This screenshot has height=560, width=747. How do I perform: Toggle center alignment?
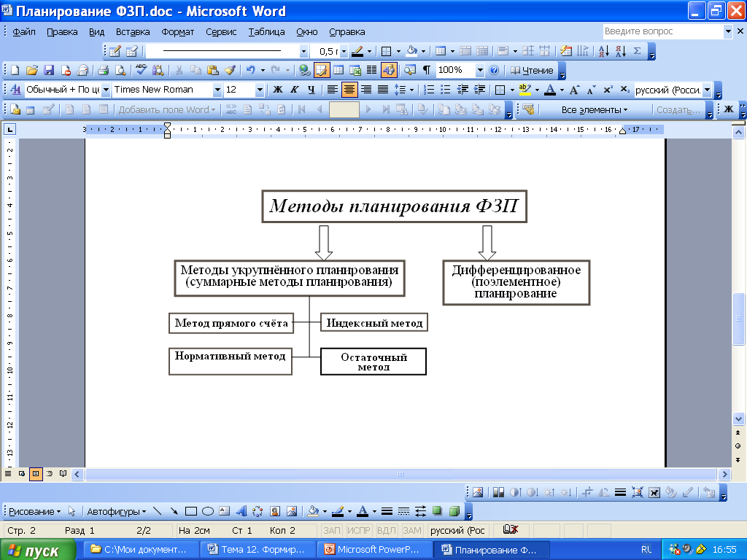point(349,90)
